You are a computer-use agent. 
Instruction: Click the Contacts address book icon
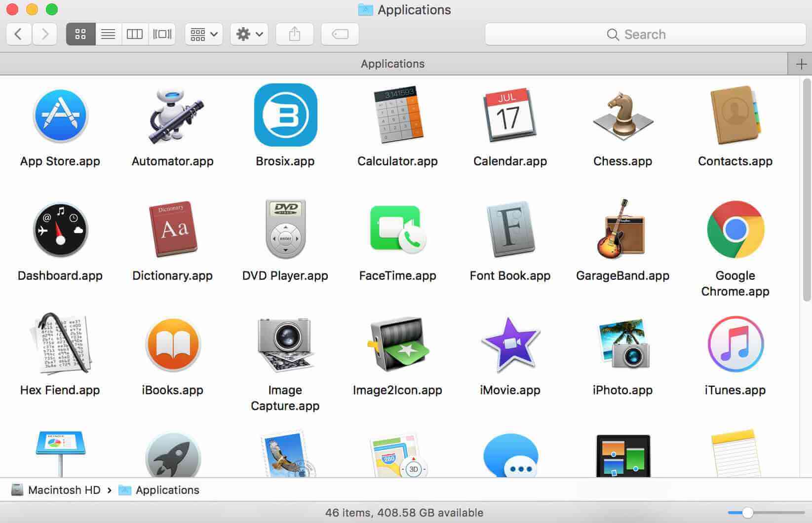click(x=735, y=115)
